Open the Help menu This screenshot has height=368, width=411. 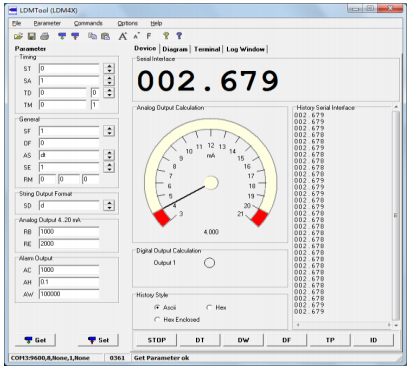[x=156, y=23]
